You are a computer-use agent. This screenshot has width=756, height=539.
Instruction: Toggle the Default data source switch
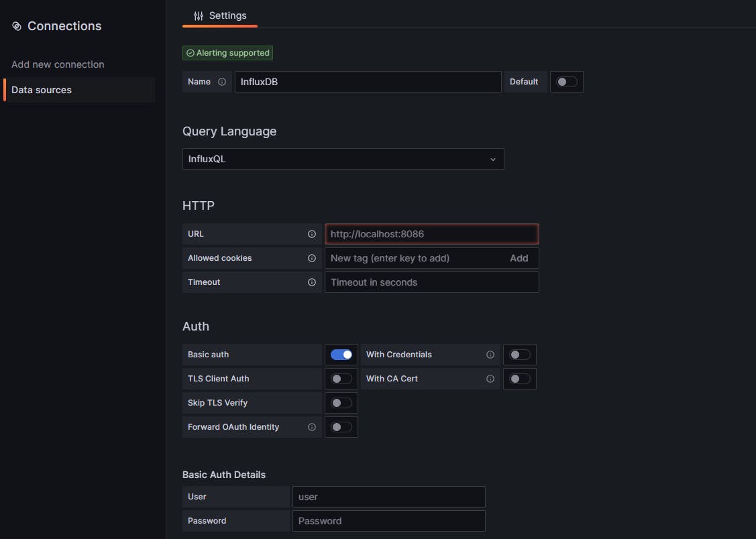pos(567,82)
